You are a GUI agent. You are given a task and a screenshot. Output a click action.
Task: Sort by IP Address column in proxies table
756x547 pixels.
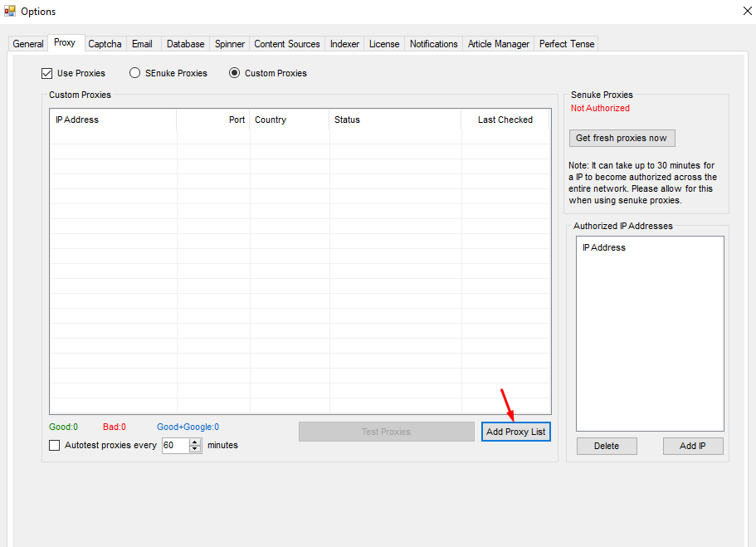(114, 120)
